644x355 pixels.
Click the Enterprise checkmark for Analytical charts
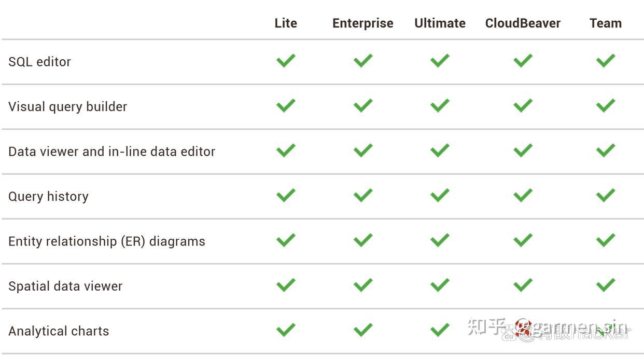tap(363, 330)
